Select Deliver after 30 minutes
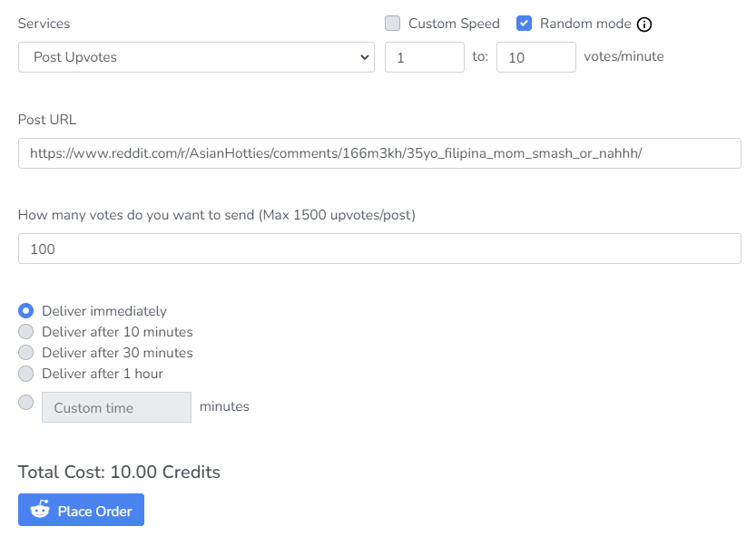The height and width of the screenshot is (546, 756). tap(26, 352)
